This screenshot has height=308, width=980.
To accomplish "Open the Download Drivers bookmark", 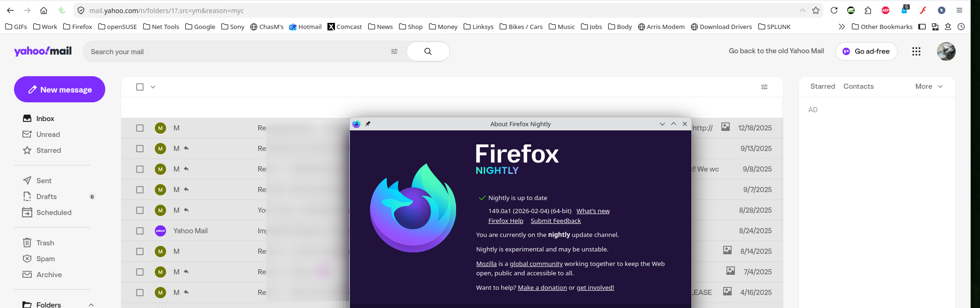I will click(721, 27).
